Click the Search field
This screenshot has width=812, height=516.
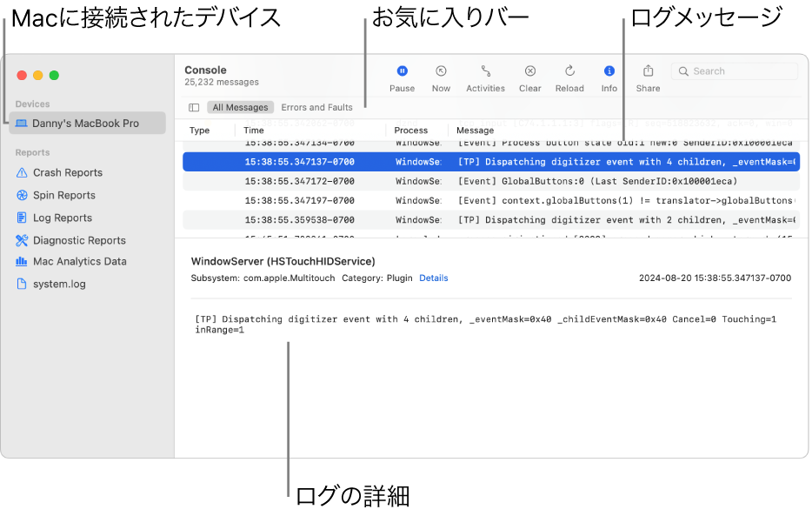[x=735, y=71]
